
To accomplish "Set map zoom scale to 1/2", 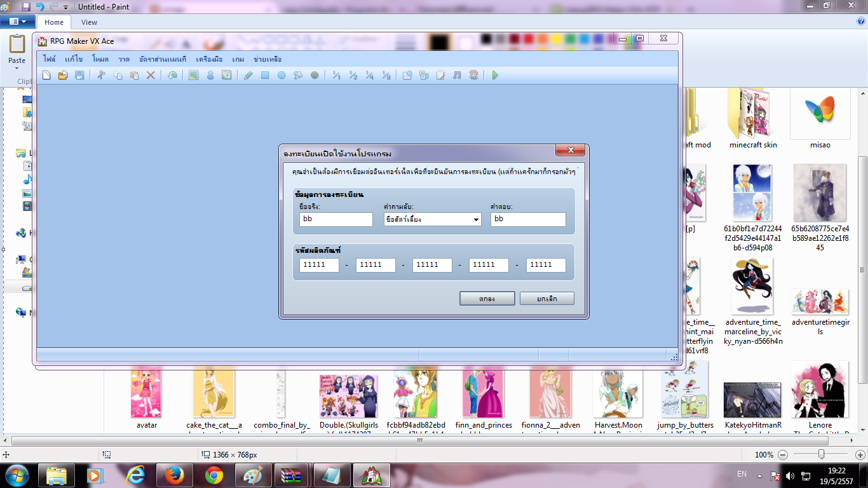I will pyautogui.click(x=353, y=76).
